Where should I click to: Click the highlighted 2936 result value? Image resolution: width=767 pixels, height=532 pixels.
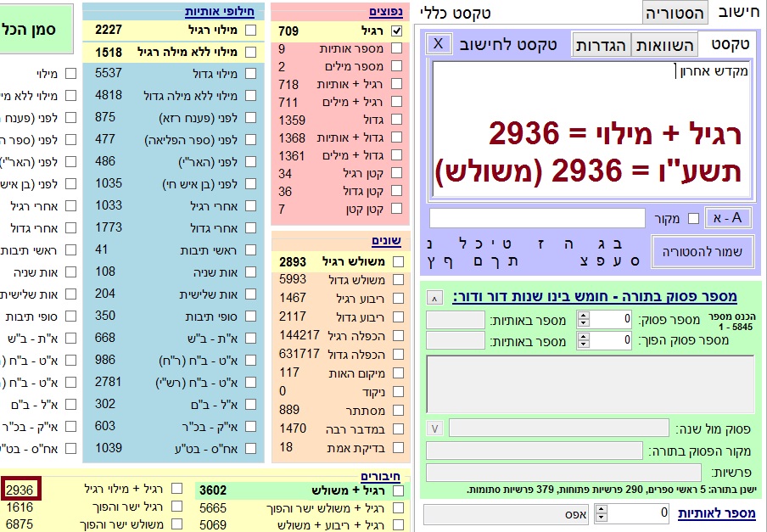pos(21,489)
